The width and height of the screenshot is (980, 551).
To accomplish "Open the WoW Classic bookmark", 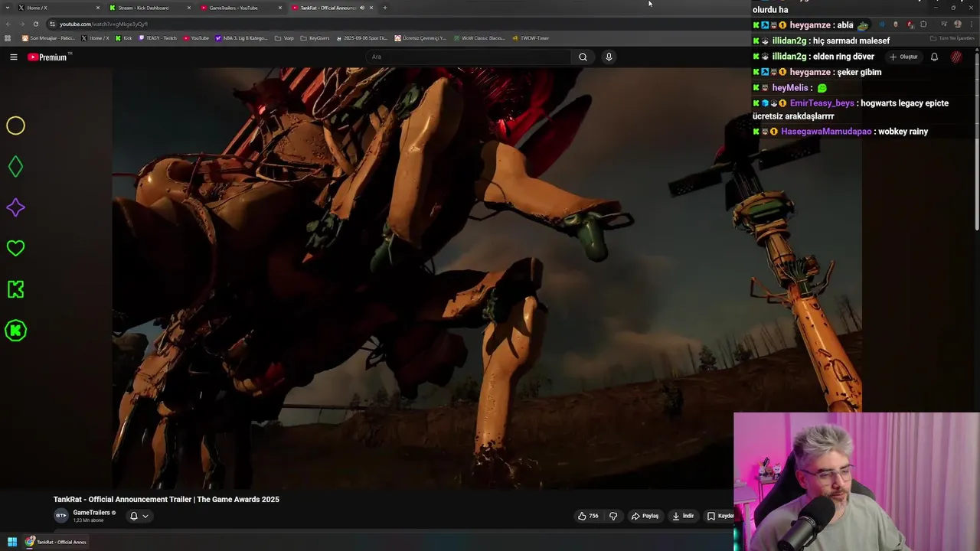I will (479, 38).
